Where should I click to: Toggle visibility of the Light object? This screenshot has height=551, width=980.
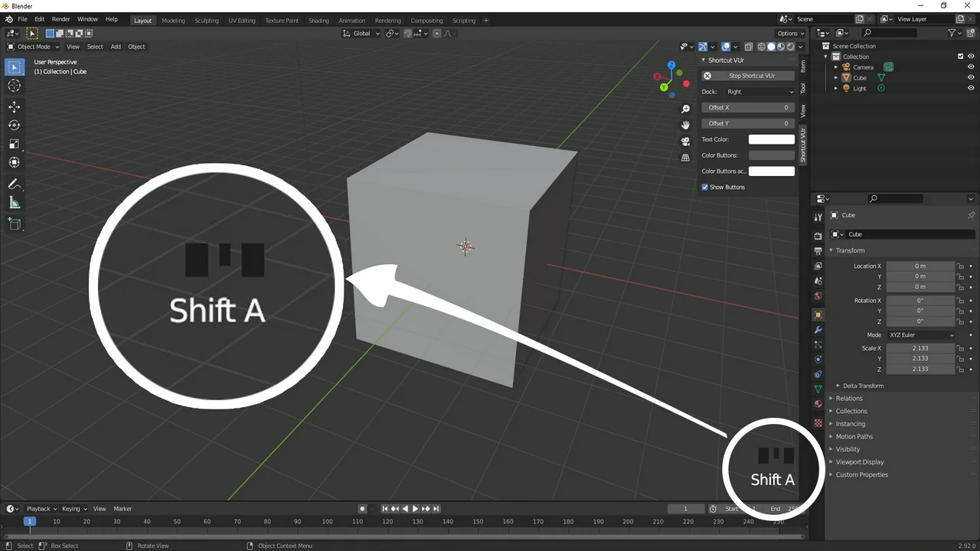coord(971,88)
